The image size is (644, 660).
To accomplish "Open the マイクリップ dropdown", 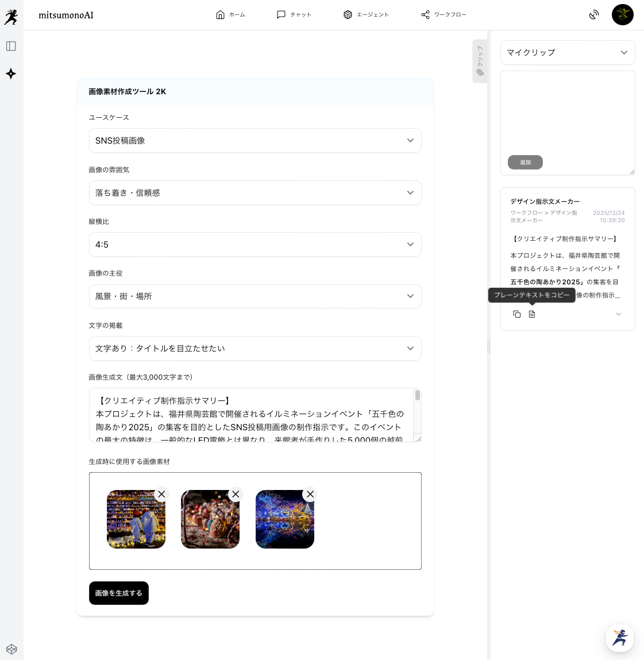I will tap(567, 53).
